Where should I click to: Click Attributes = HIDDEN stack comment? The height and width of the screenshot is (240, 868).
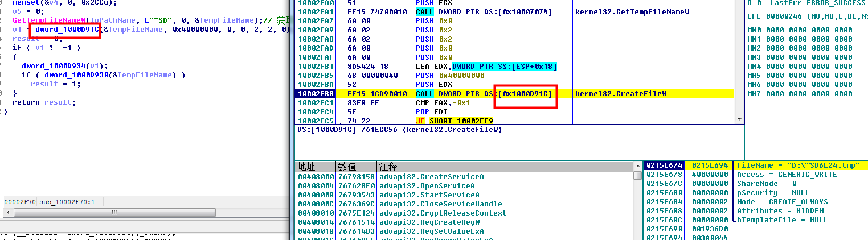(x=780, y=211)
